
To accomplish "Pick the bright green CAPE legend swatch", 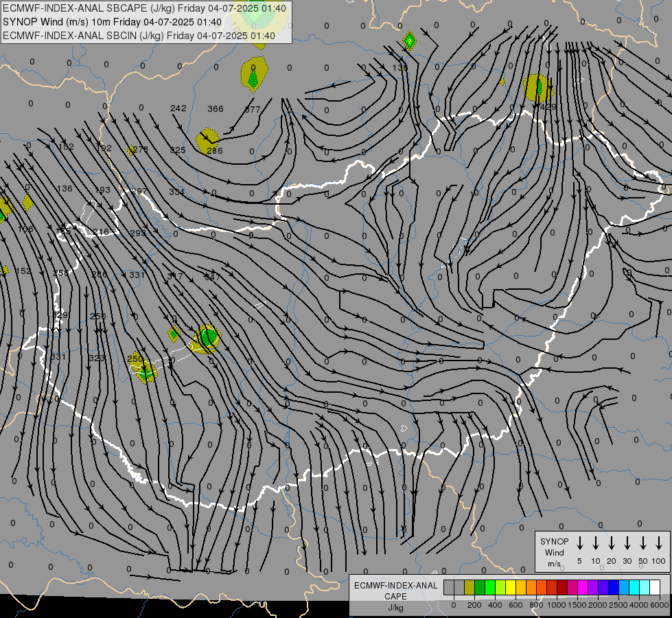I will coord(490,587).
